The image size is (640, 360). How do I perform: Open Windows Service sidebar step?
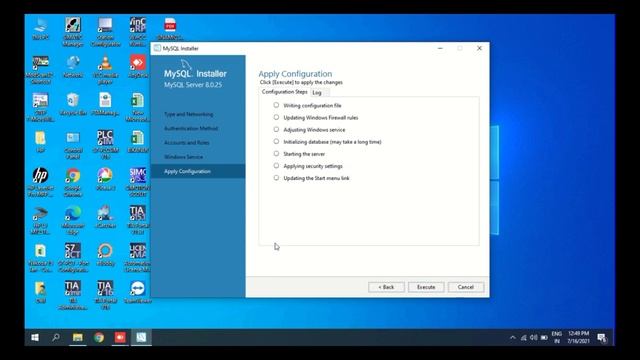coord(183,157)
